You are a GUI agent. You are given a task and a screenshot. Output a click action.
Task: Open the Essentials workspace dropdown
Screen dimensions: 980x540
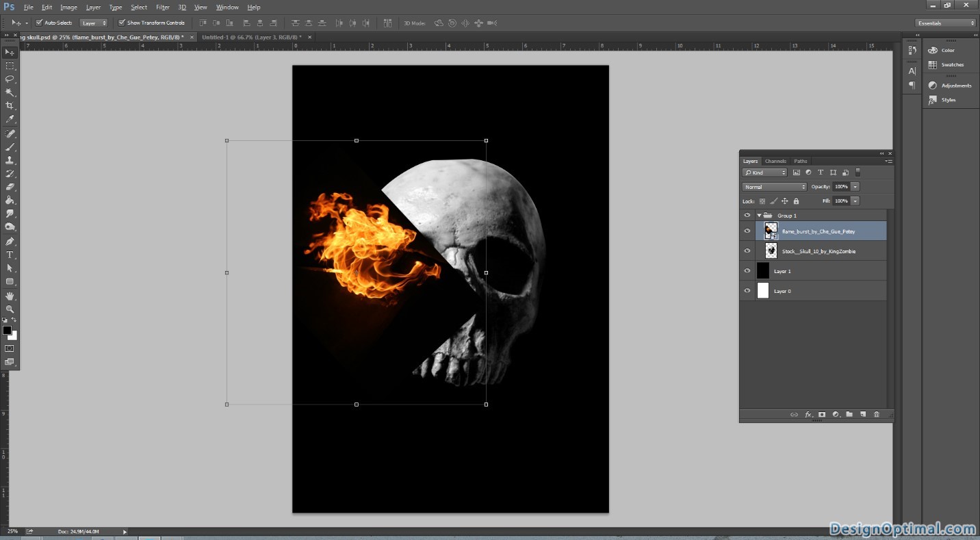[946, 23]
